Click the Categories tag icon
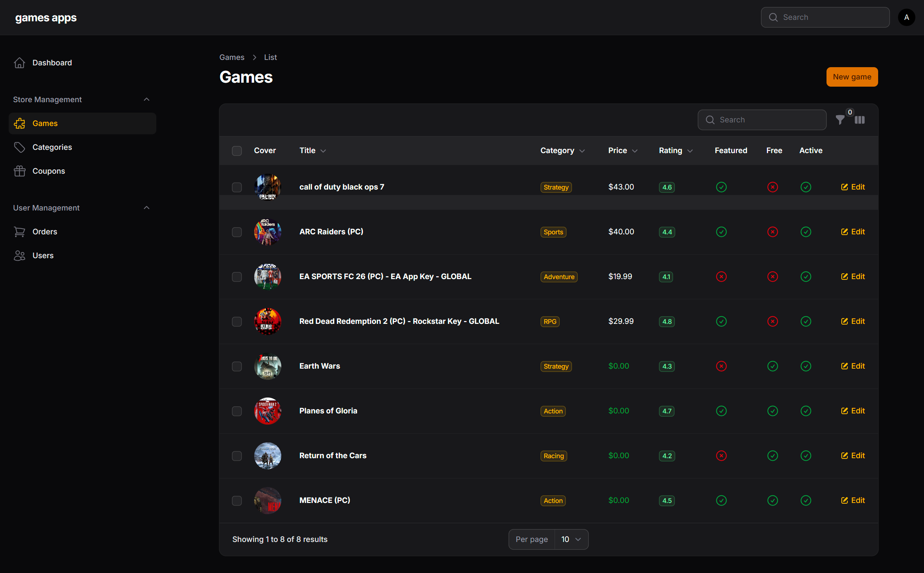Screen dimensions: 924x573 pyautogui.click(x=19, y=147)
